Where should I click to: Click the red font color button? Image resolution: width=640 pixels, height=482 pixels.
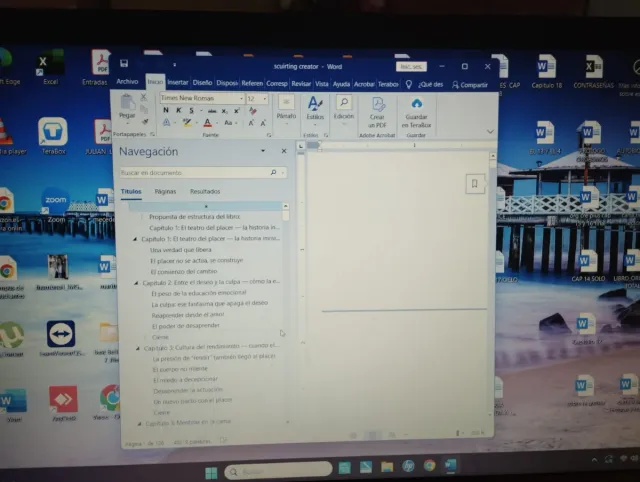[207, 123]
